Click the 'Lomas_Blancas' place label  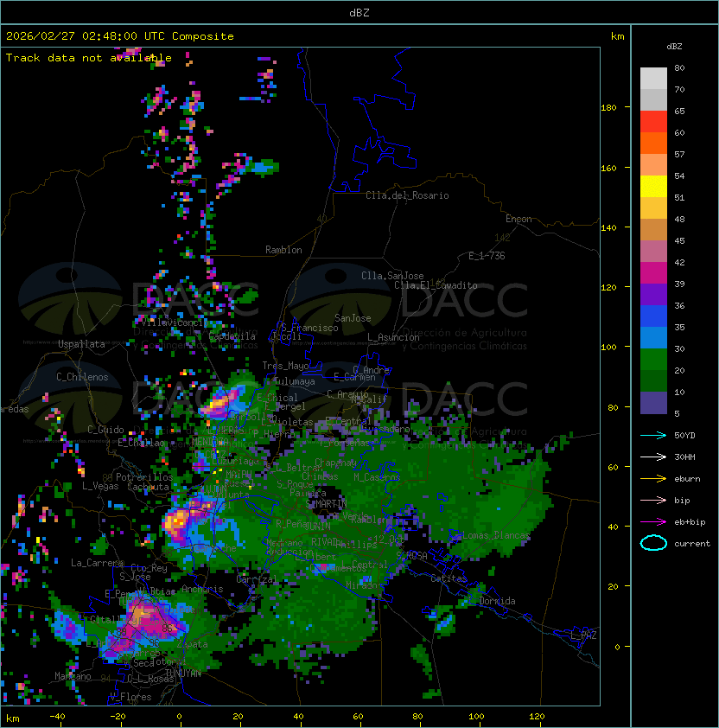point(496,535)
